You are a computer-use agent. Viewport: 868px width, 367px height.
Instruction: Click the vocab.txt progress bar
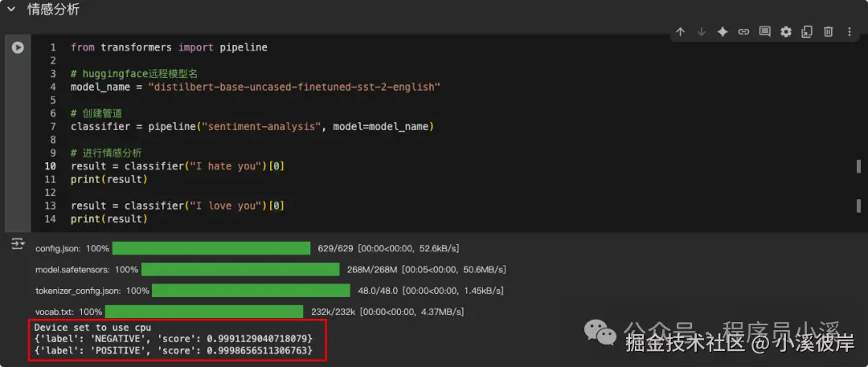(x=204, y=312)
